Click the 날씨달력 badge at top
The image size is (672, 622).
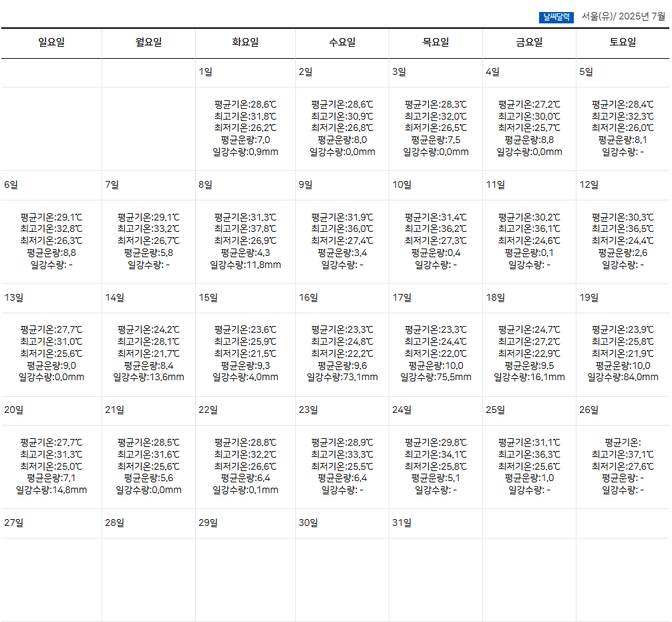[556, 17]
